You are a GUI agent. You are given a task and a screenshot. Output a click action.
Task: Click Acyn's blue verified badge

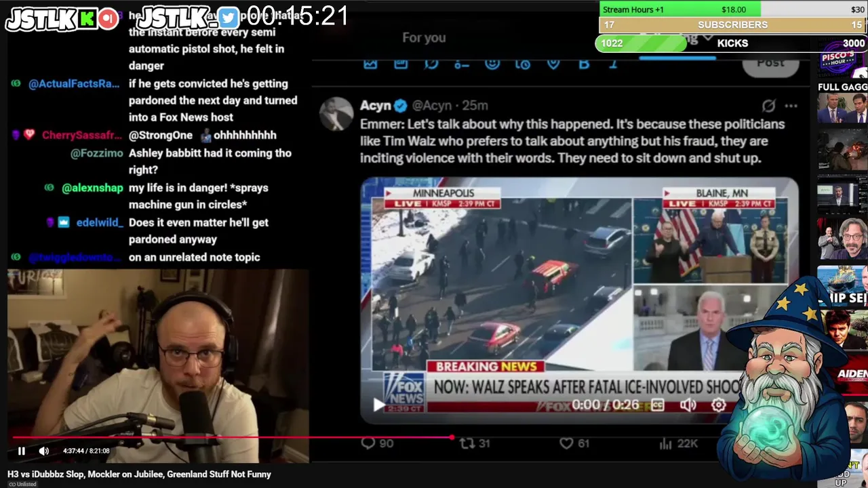coord(401,106)
